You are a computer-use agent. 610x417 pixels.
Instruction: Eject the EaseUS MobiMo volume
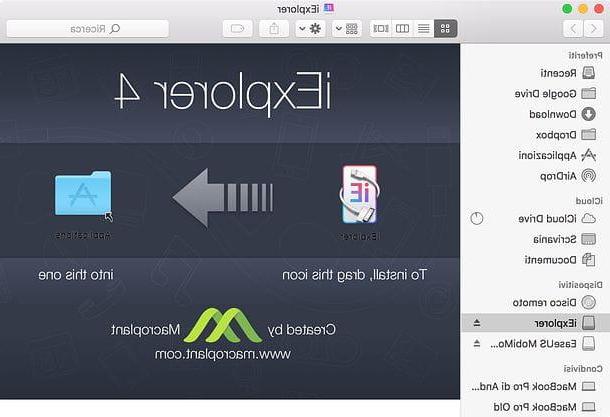(477, 343)
